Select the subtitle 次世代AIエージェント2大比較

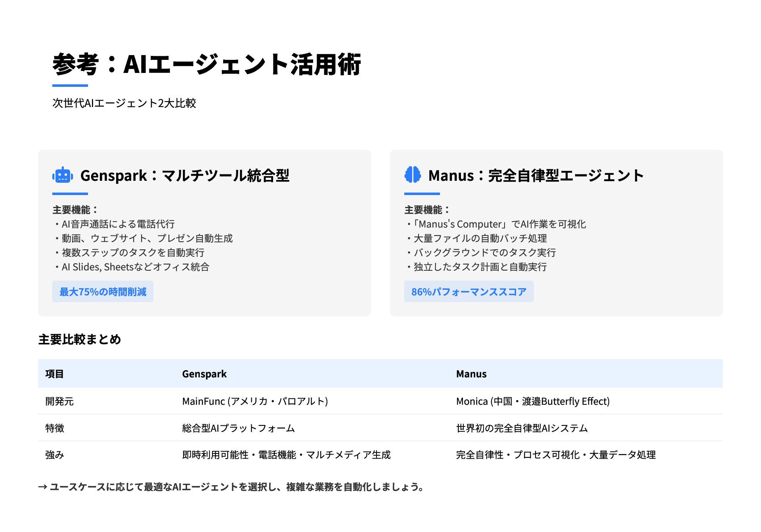[124, 103]
